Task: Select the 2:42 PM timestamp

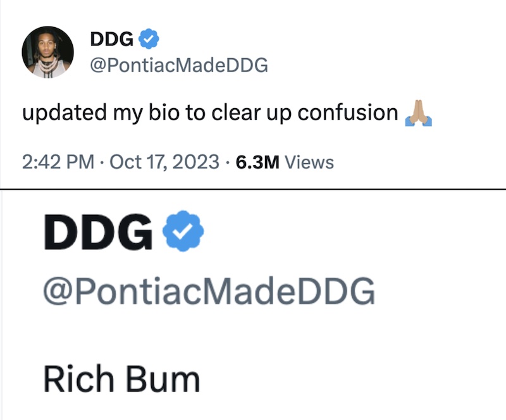Action: point(58,162)
